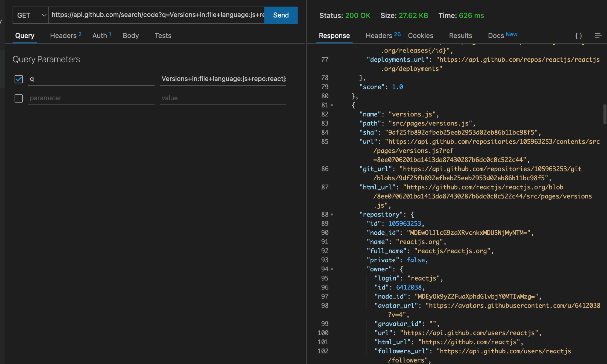Click the "reactjs.org" name value on line 91
Screen dimensions: 607x364
[x=419, y=242]
